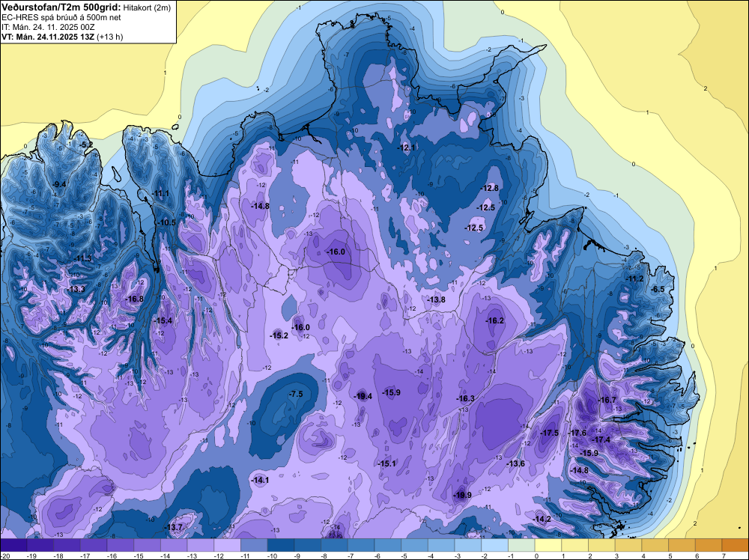This screenshot has height=560, width=749.
Task: Click the -11.3 temperature label
Action: [x=82, y=258]
